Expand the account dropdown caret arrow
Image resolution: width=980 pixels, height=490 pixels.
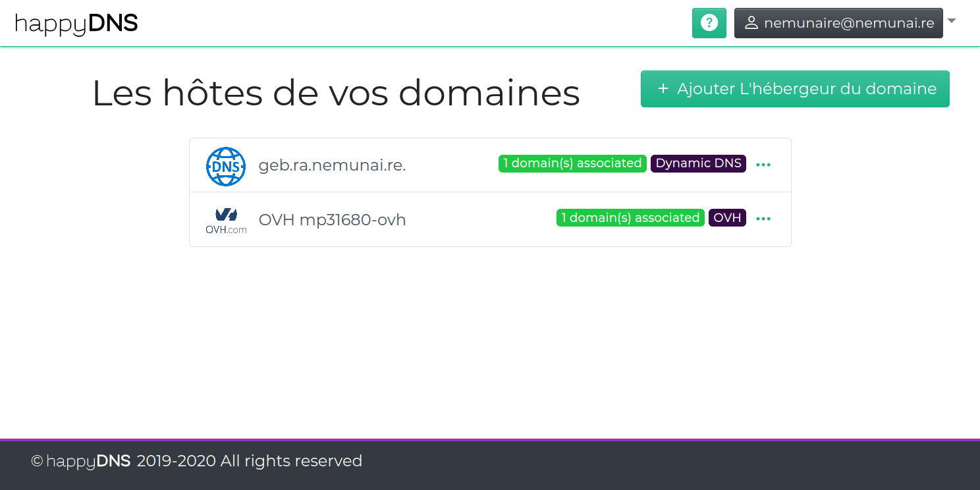pos(951,21)
